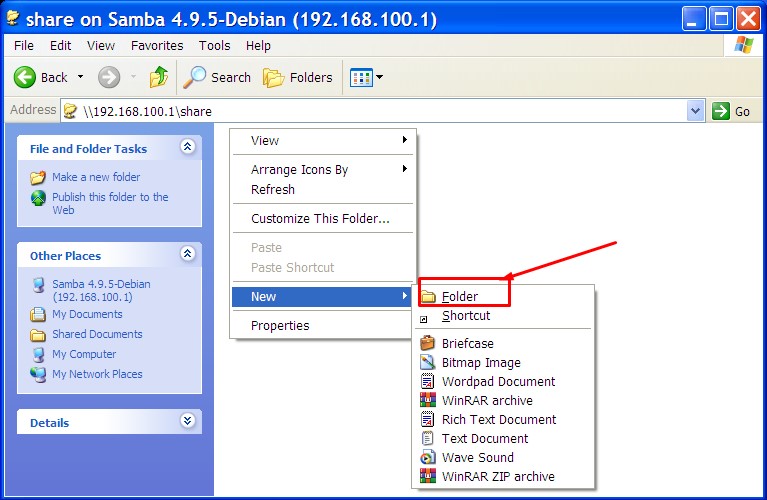
Task: Click the Make a new folder link
Action: [x=96, y=177]
